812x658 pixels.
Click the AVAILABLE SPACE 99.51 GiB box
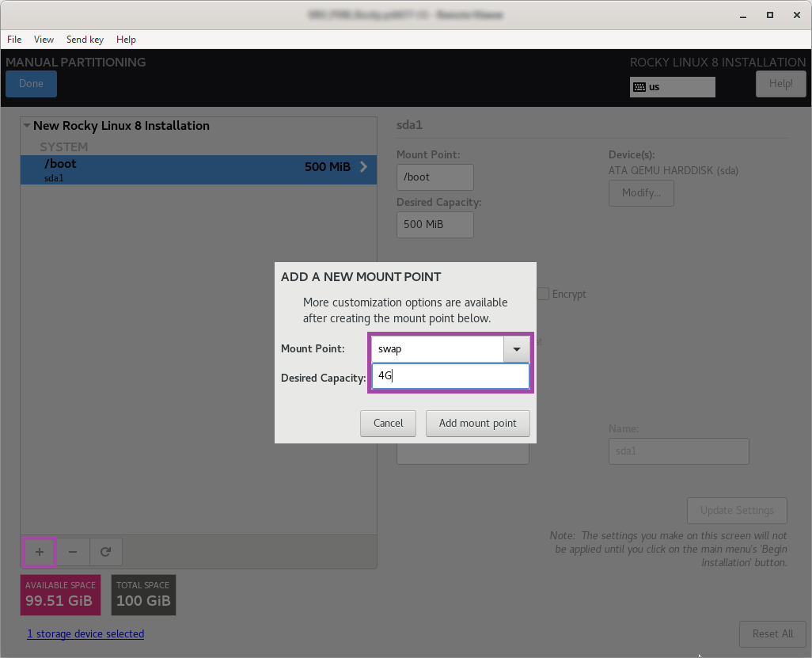point(61,595)
